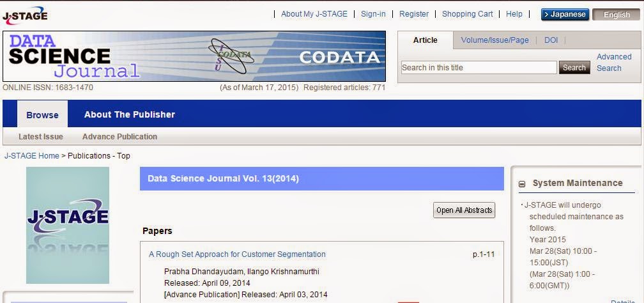Click the 'Papers' section heading
Image resolution: width=644 pixels, height=303 pixels.
coord(157,231)
